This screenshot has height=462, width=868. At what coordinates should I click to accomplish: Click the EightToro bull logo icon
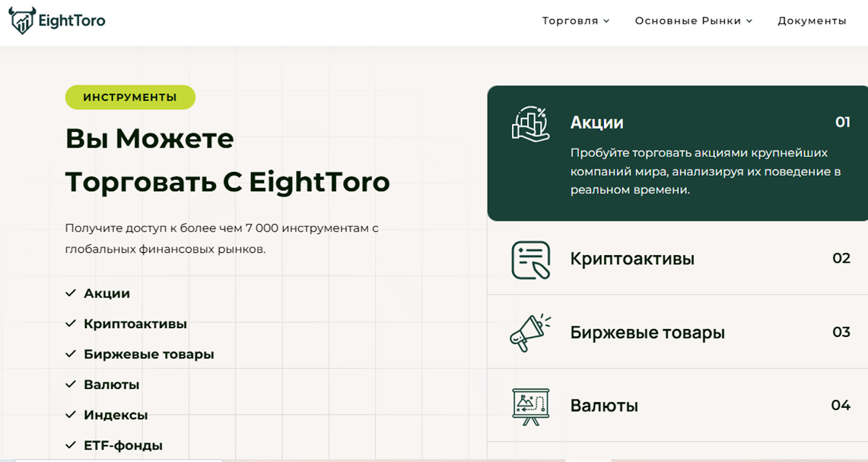click(x=22, y=21)
